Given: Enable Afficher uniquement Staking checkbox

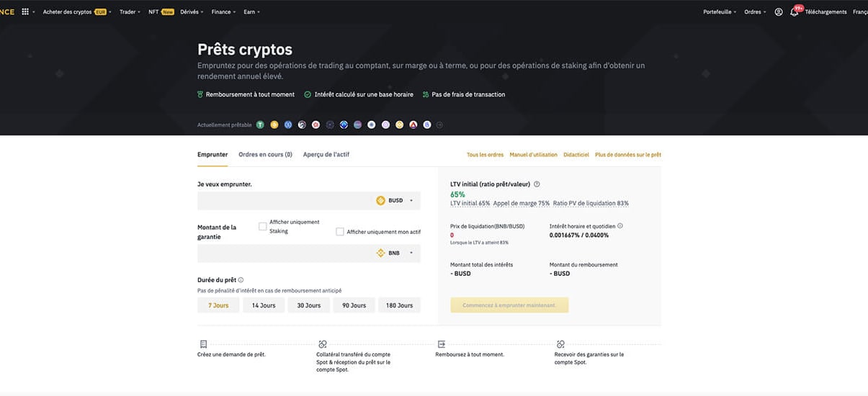Looking at the screenshot, I should point(263,226).
